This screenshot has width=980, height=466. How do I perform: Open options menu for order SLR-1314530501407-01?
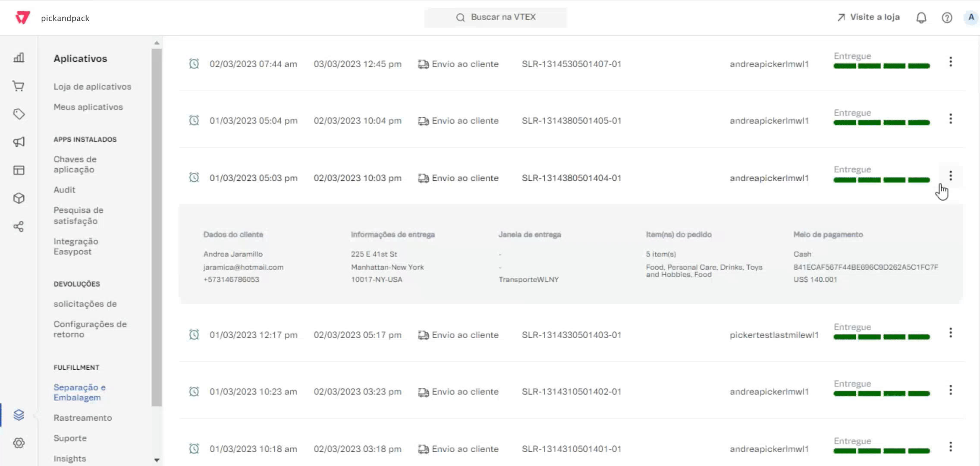(x=950, y=62)
